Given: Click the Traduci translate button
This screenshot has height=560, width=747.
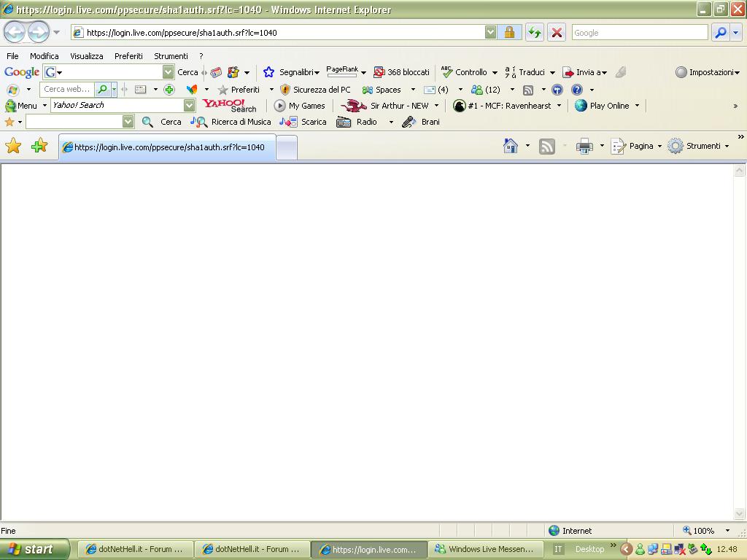Looking at the screenshot, I should 525,72.
